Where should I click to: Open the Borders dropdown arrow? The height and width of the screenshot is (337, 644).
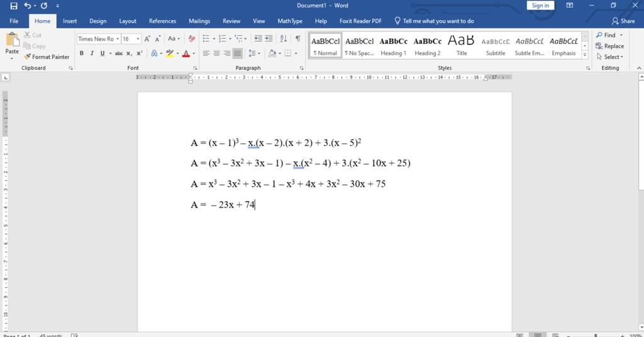tap(296, 53)
